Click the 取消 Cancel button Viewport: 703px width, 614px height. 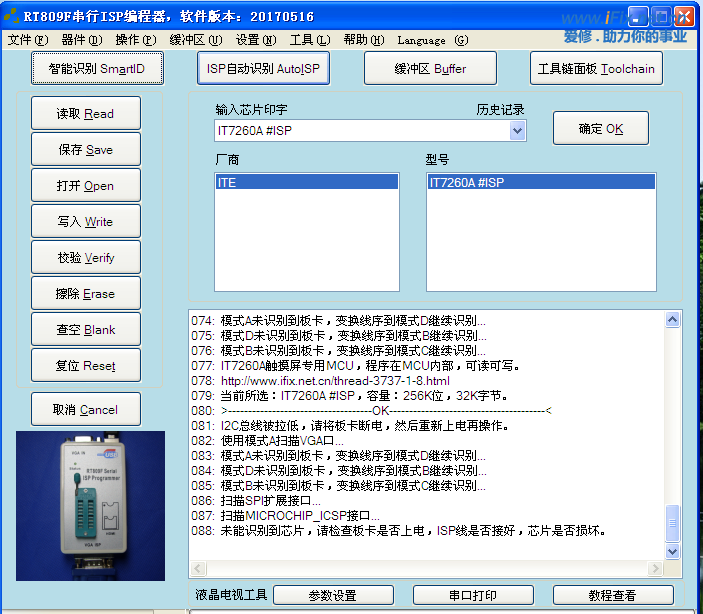coord(86,409)
